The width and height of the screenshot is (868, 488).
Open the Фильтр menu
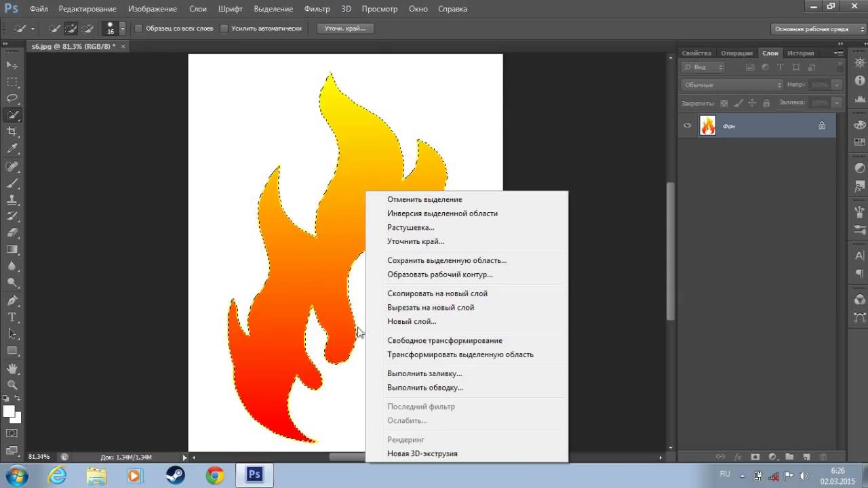pos(317,9)
